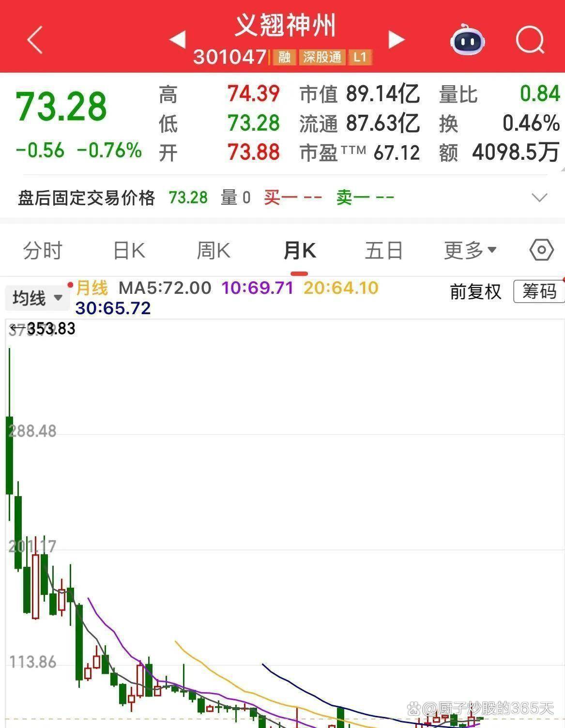Switch to the 日K tab
Screen dimensions: 565x728
coord(129,251)
